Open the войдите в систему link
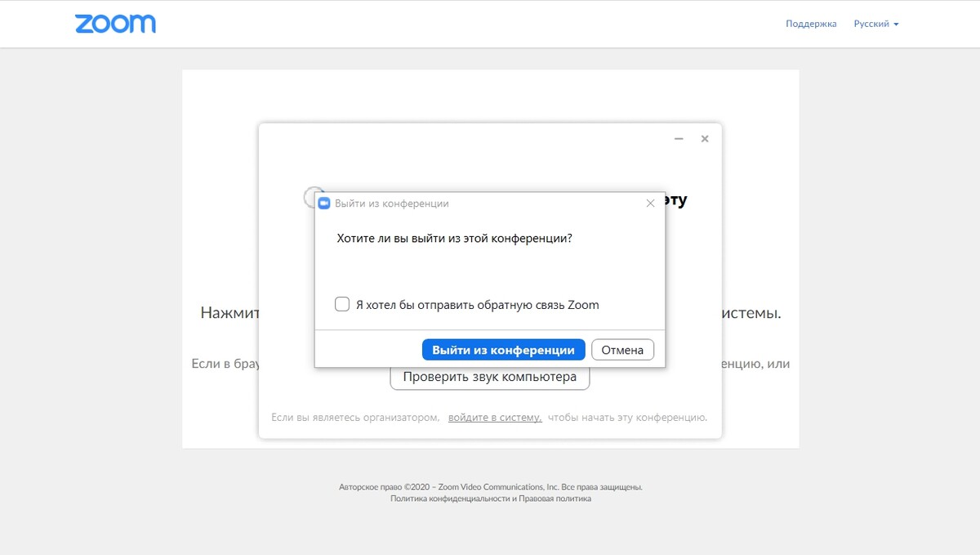This screenshot has width=980, height=555. point(495,417)
